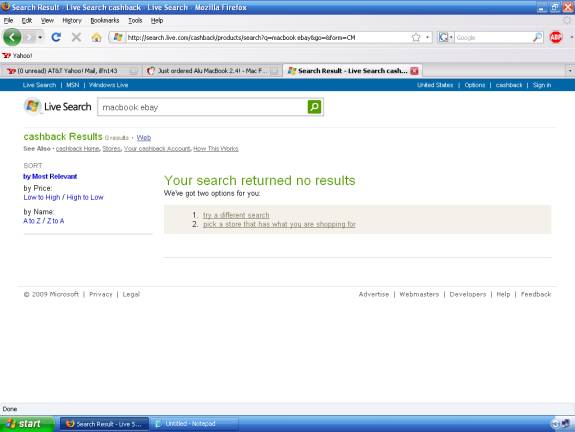
Task: Click the green Back navigation button
Action: coord(12,37)
